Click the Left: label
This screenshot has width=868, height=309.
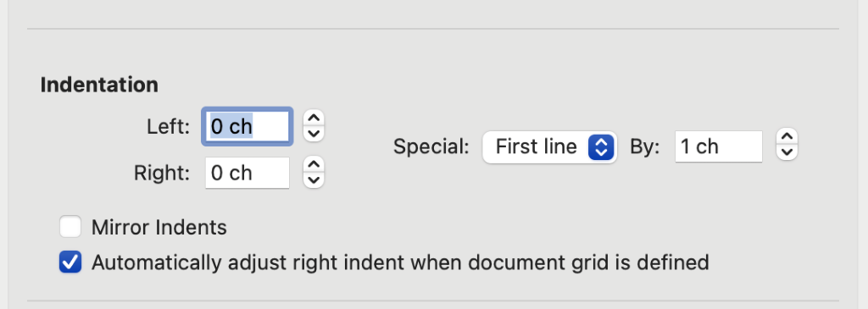(169, 127)
